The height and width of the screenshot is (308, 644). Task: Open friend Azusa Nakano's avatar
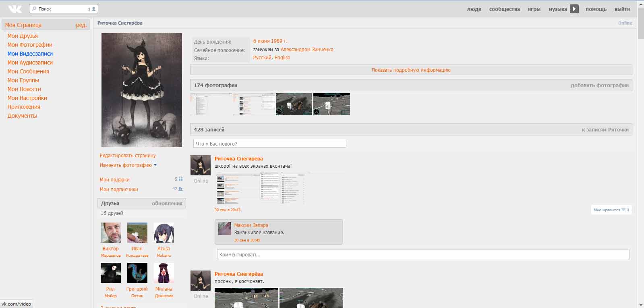pyautogui.click(x=164, y=233)
